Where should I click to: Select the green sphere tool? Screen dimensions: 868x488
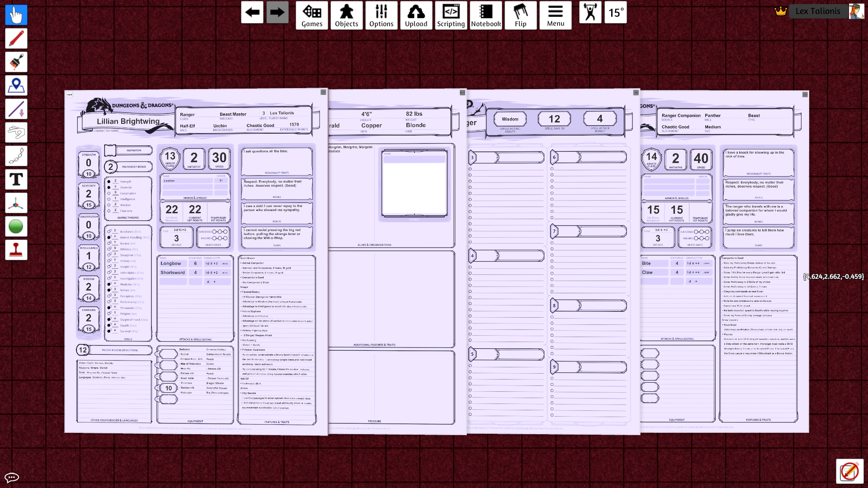[x=16, y=226]
